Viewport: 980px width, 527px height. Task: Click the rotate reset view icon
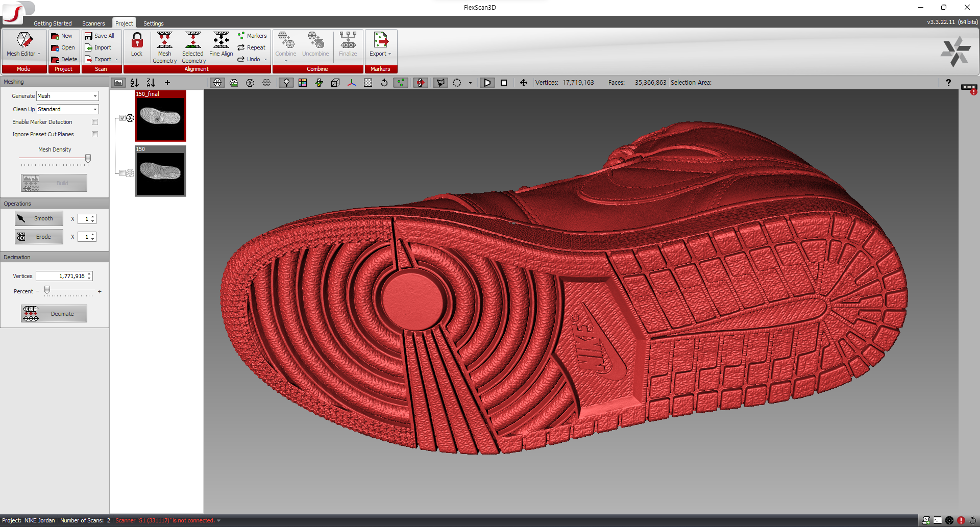[384, 83]
